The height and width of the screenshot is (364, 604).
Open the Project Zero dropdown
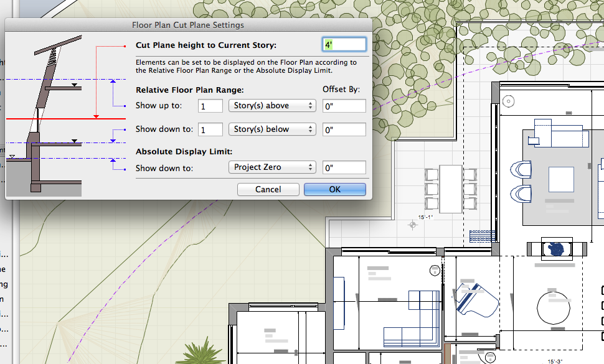click(272, 167)
